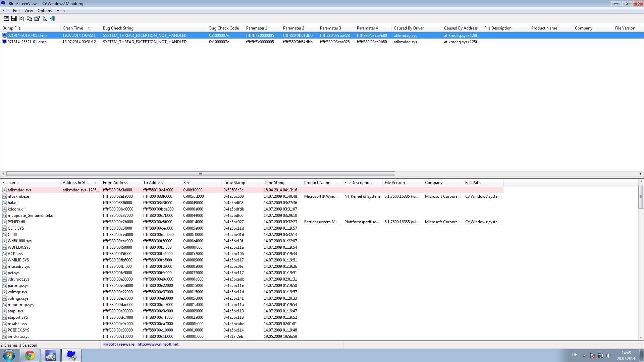Image resolution: width=644 pixels, height=362 pixels.
Task: Click the Advanced Options toolbar icon
Action: [6, 18]
